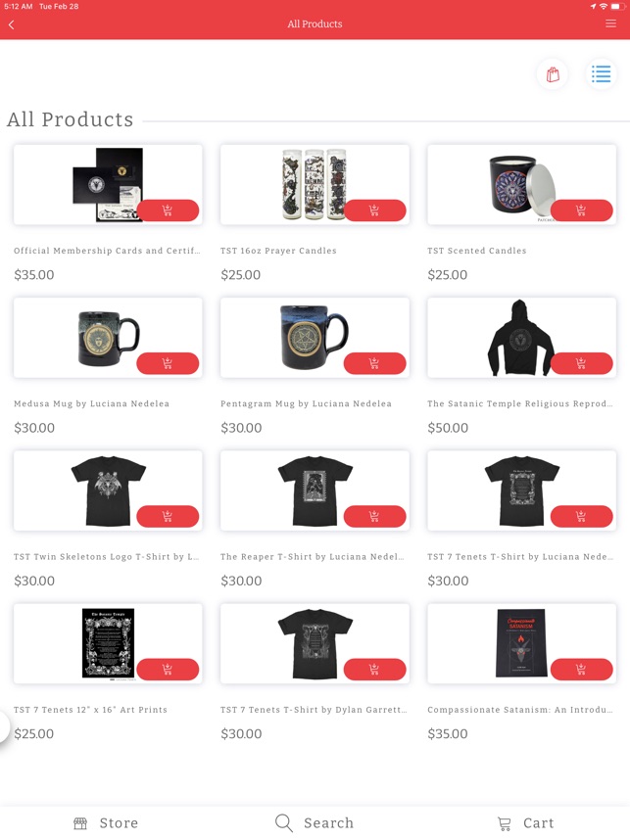This screenshot has height=840, width=630.
Task: Add The Reaper T-Shirt to cart
Action: click(374, 516)
